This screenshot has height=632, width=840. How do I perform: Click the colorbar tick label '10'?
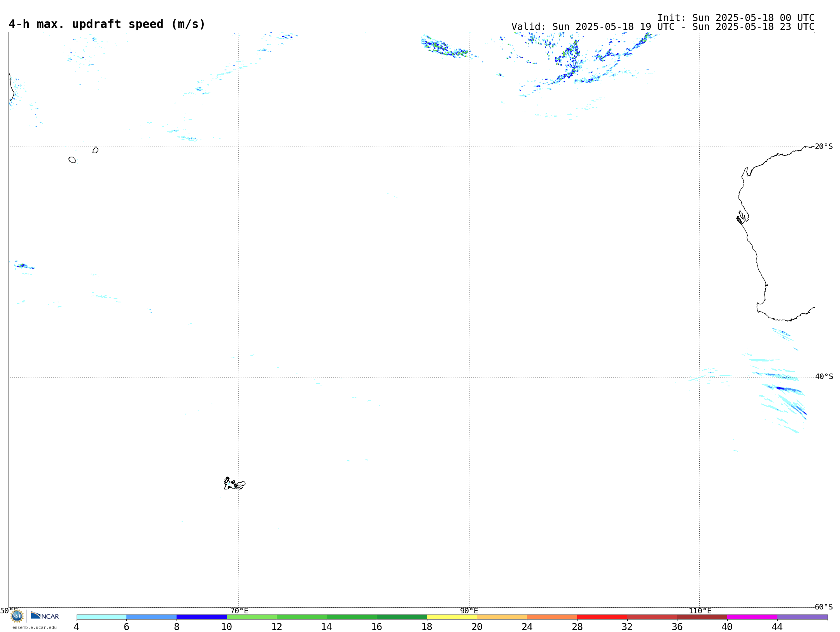227,627
